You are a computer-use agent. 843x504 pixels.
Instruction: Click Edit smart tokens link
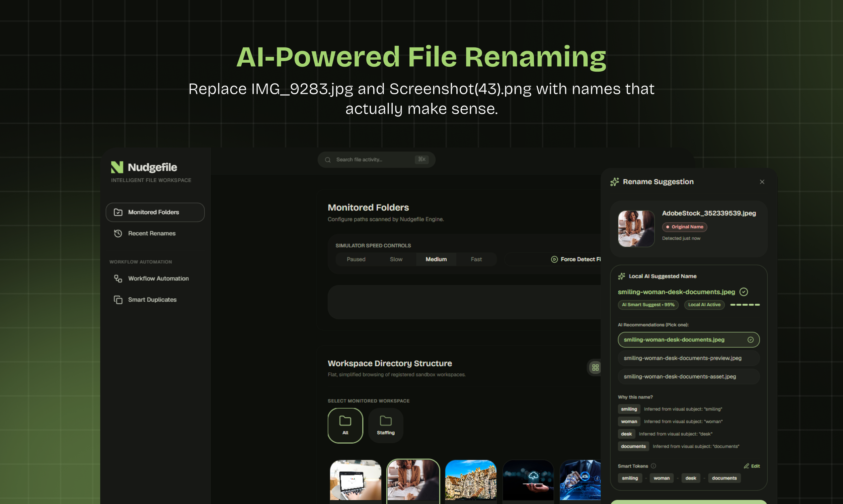click(751, 466)
